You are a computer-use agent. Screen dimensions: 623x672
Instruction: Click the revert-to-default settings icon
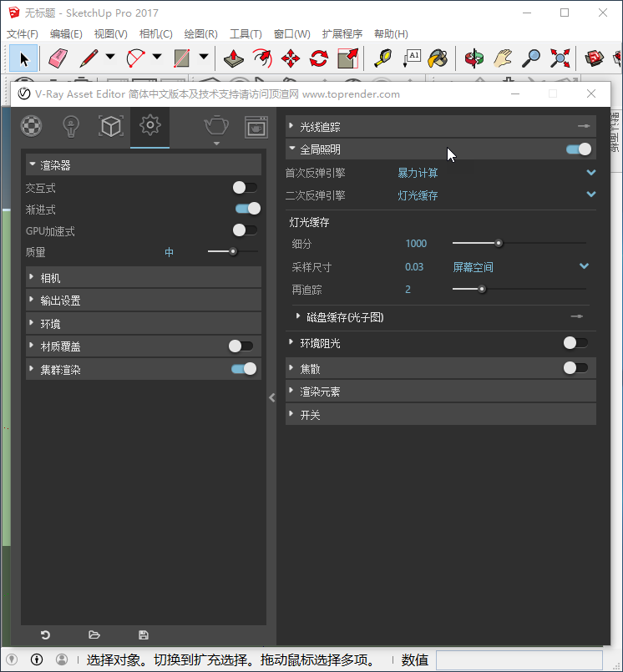pyautogui.click(x=45, y=634)
